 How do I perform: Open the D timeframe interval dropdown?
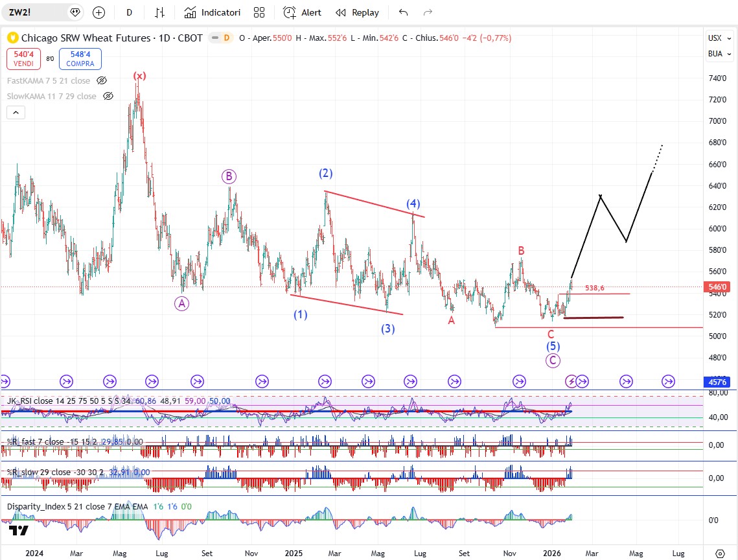[130, 12]
